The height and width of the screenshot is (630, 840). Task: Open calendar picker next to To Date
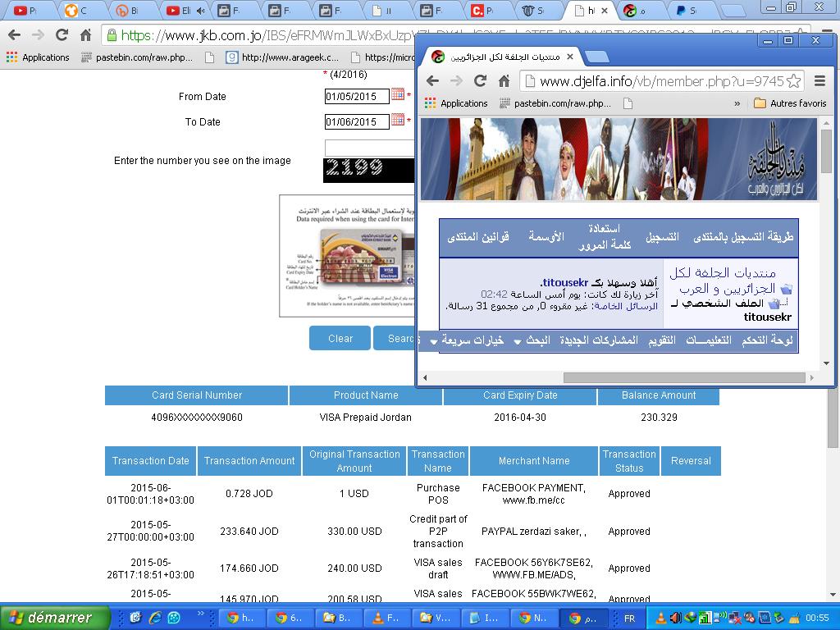coord(398,120)
